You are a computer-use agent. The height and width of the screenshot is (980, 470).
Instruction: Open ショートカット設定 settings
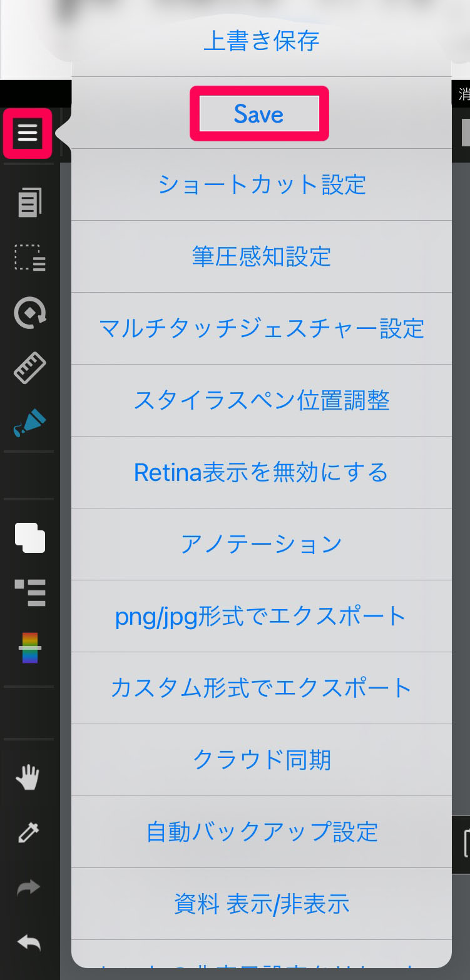point(262,185)
